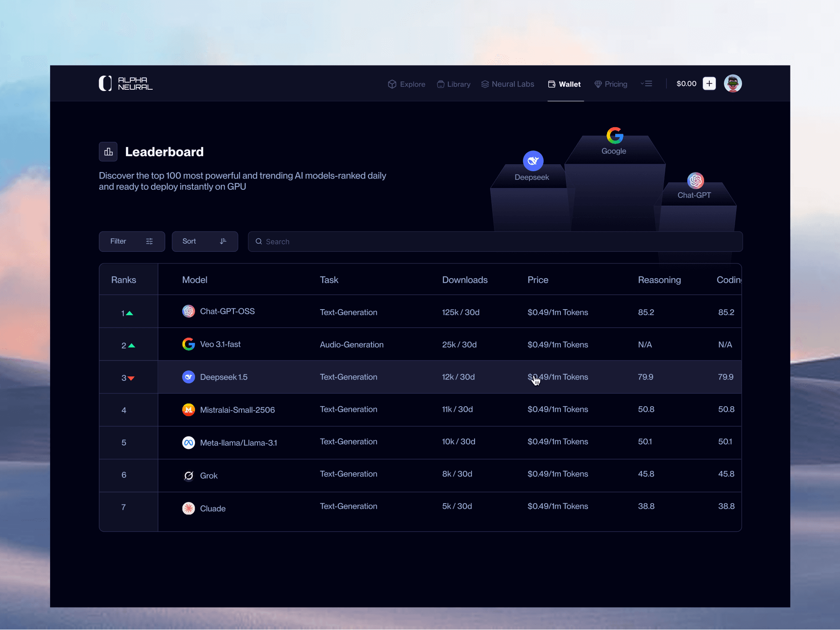Click the Alpha Neural logo
The width and height of the screenshot is (840, 630).
[x=126, y=83]
